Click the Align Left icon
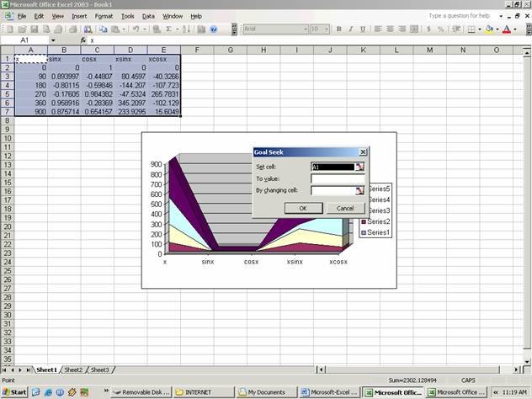The width and height of the screenshot is (532, 399). (x=378, y=29)
